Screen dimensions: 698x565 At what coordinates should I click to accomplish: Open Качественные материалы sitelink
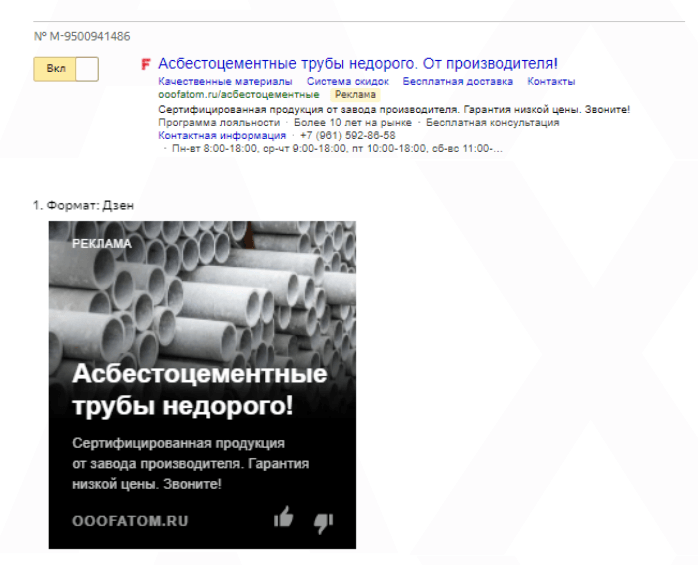pyautogui.click(x=225, y=81)
